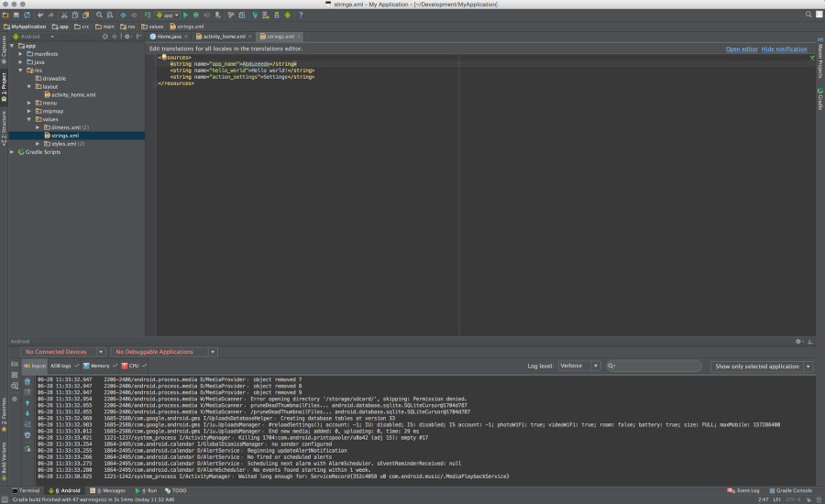Viewport: 825px width, 504px height.
Task: Select the drawable folder in the tree
Action: coord(50,79)
